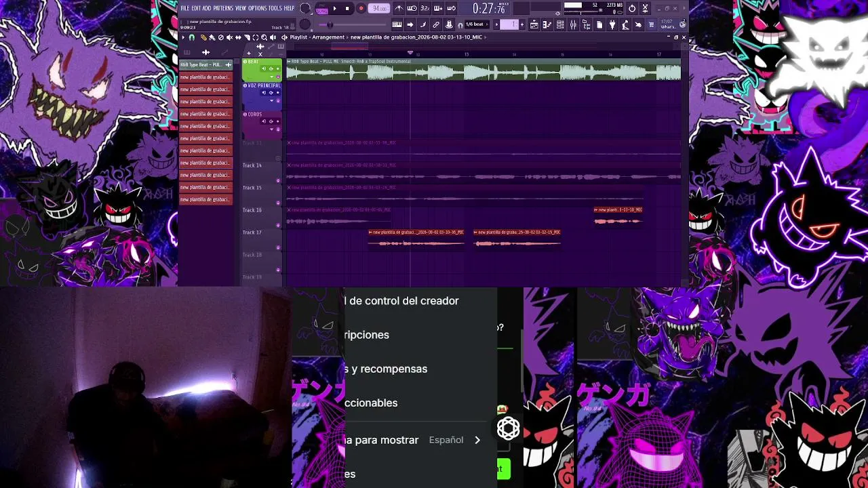Screen dimensions: 868x488
Task: Click the time display 0:27:76
Action: [489, 9]
